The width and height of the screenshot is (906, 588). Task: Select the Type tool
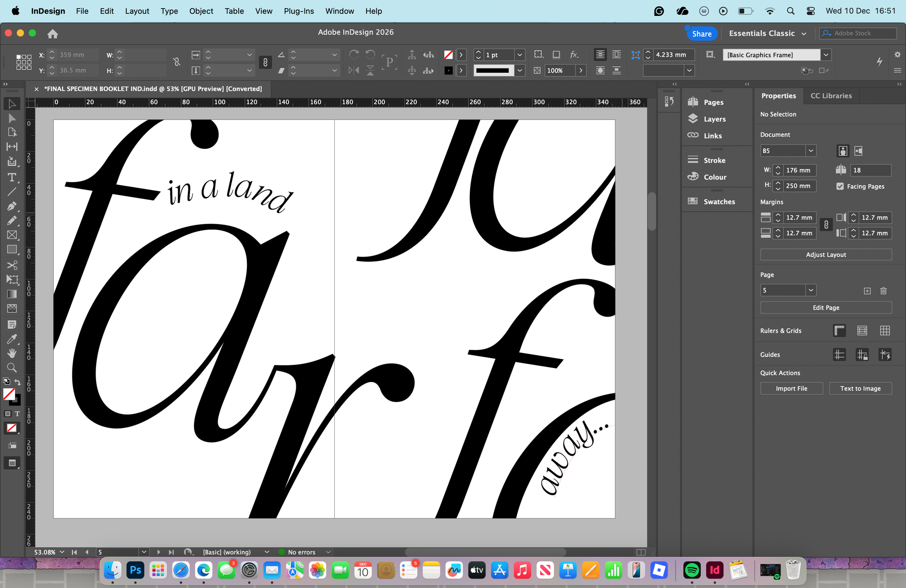point(12,177)
